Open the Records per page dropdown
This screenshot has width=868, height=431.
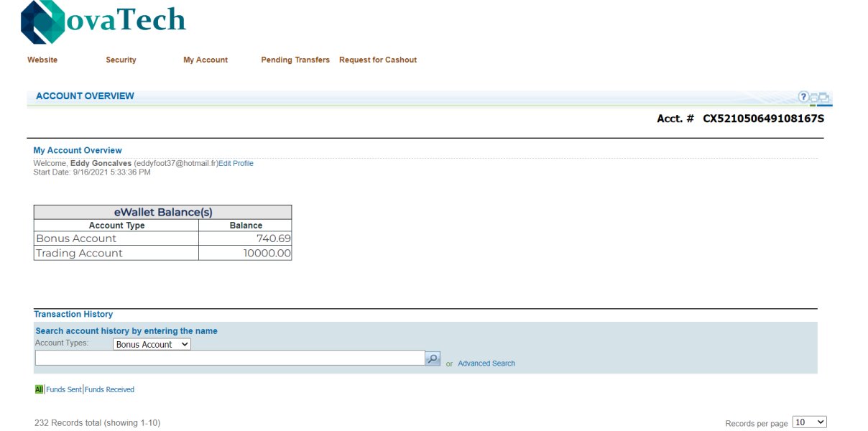tap(809, 422)
